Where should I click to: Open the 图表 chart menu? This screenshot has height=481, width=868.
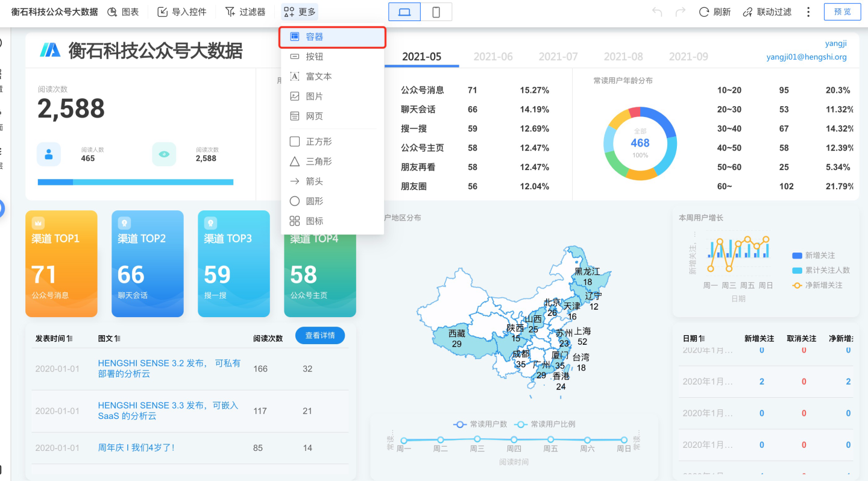tap(123, 12)
